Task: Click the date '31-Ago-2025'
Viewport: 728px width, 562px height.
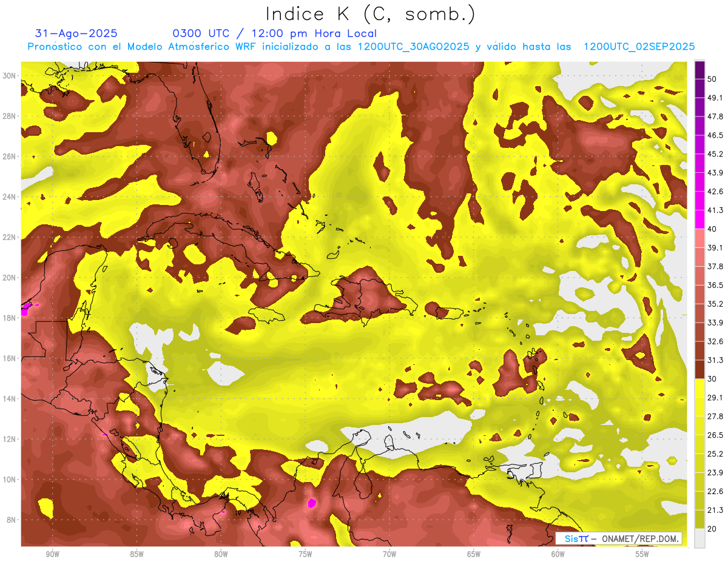Action: pyautogui.click(x=76, y=33)
